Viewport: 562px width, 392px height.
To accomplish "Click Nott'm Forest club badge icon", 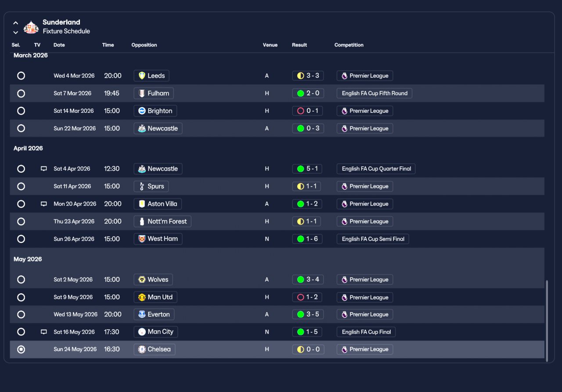I will click(x=142, y=221).
